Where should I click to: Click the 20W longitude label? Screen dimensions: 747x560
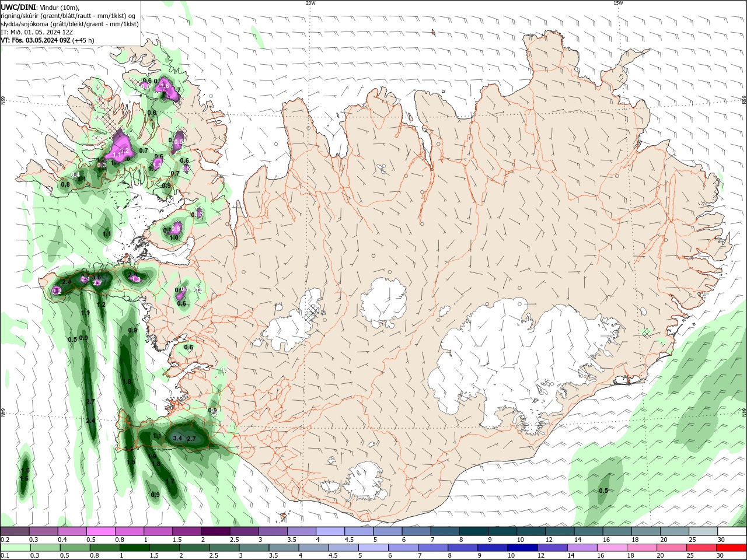pos(310,3)
